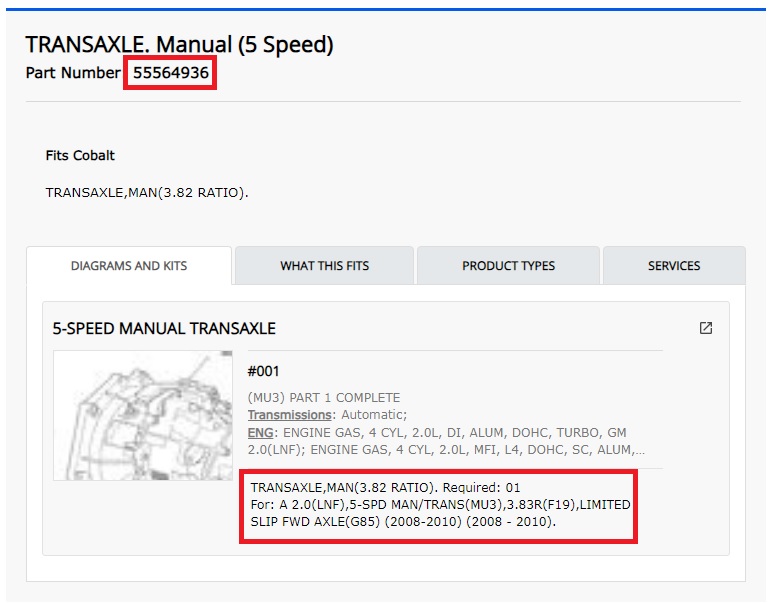Open the 5-Speed Manual Transaxle pop-out icon
This screenshot has height=603, width=770.
pyautogui.click(x=706, y=328)
